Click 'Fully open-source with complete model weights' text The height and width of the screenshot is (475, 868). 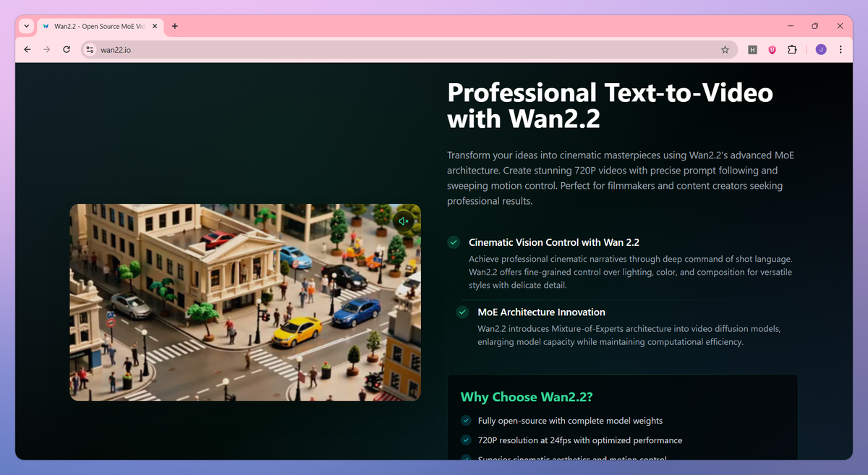[x=570, y=420]
